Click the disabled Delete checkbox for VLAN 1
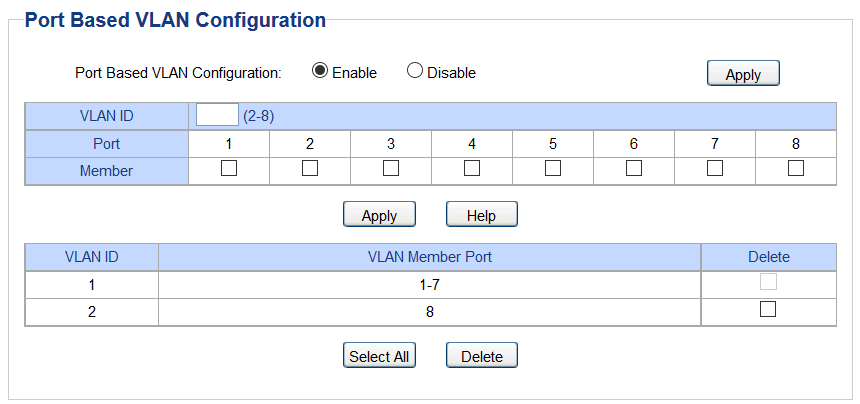860x404 pixels. point(768,283)
